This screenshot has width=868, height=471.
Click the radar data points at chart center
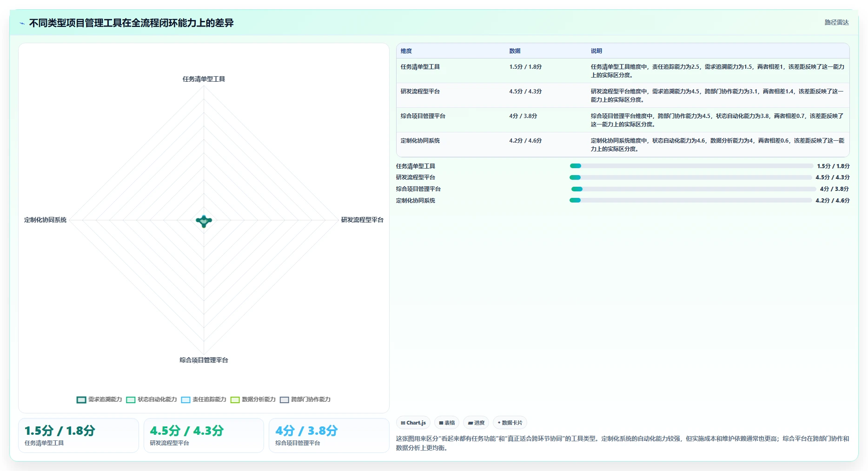[x=204, y=221]
